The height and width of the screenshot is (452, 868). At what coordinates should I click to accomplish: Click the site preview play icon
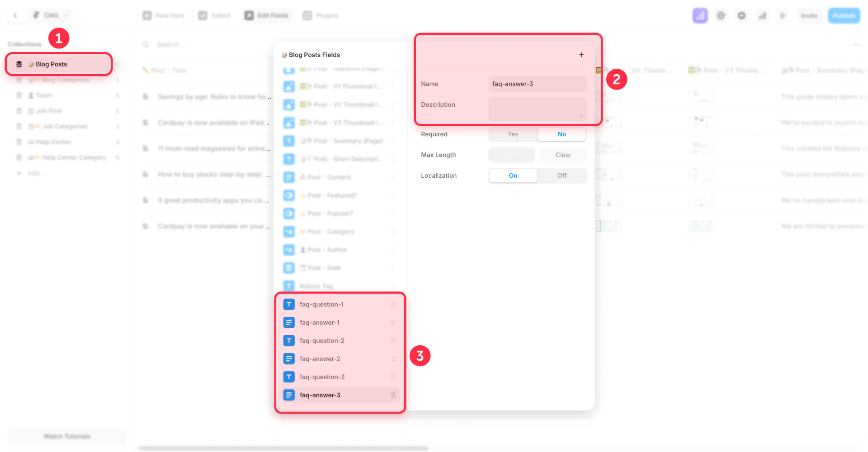pyautogui.click(x=784, y=15)
